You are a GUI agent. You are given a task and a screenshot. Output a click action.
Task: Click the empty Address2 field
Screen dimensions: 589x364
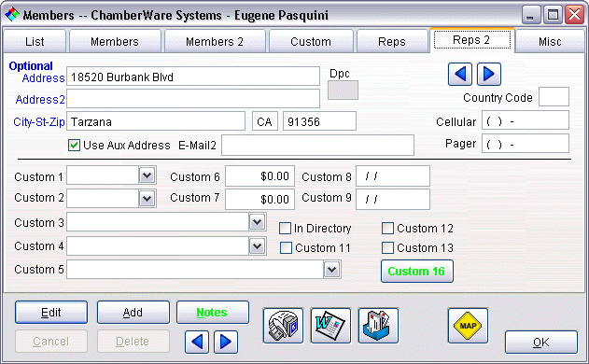[193, 99]
